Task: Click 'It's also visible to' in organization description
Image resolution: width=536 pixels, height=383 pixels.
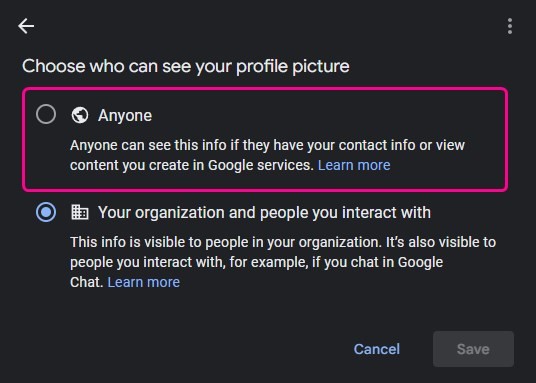Action: (x=441, y=242)
